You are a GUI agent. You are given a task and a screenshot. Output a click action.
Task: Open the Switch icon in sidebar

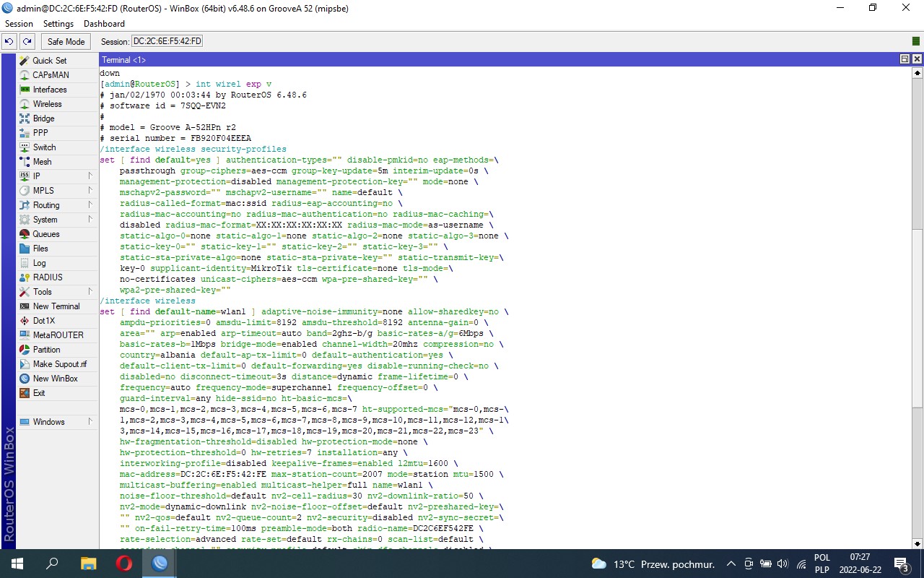[x=25, y=147]
